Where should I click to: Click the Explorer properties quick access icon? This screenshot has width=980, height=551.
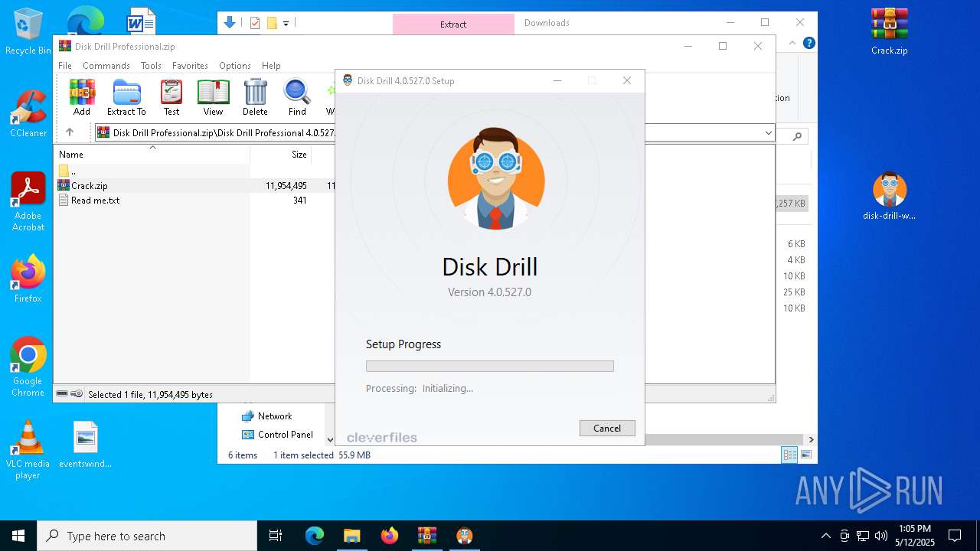click(x=255, y=23)
